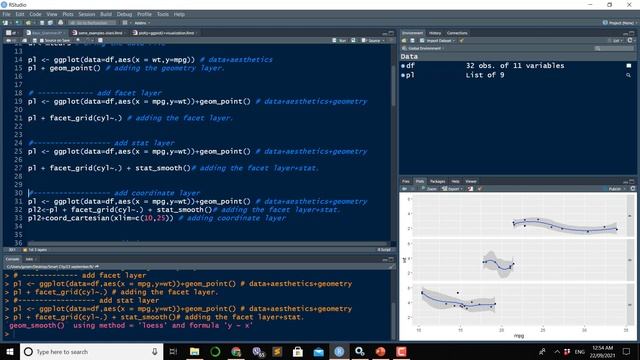Click the clear workspace broom icon
The height and width of the screenshot is (360, 640).
pyautogui.click(x=462, y=40)
